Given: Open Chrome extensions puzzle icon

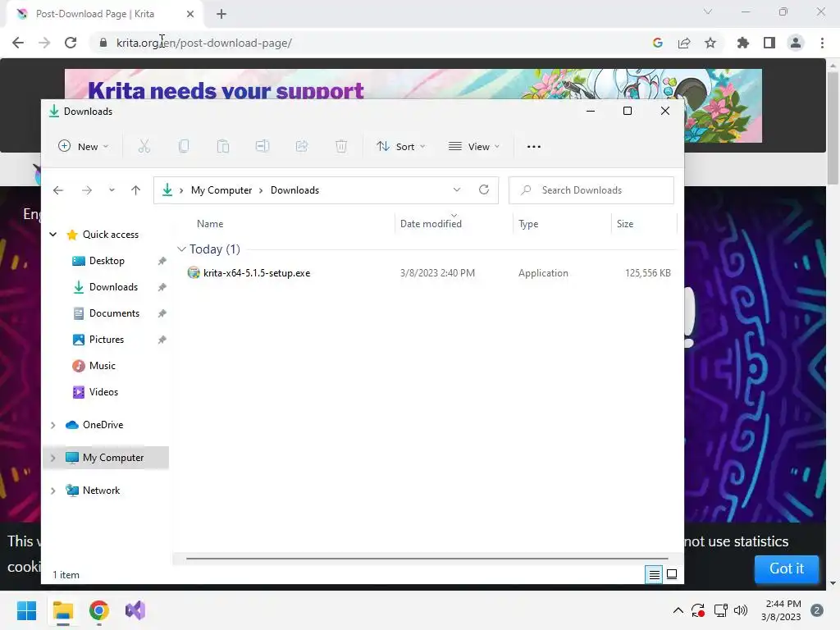Looking at the screenshot, I should [743, 43].
